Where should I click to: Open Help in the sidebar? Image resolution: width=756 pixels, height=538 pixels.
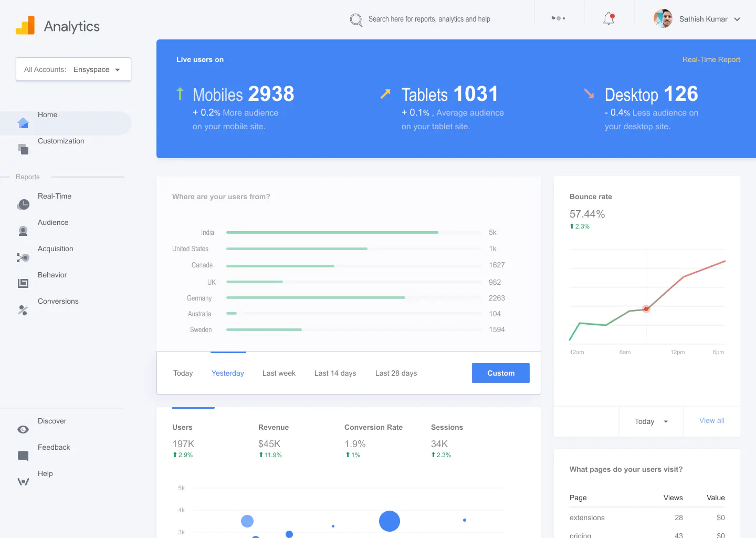[x=45, y=473]
